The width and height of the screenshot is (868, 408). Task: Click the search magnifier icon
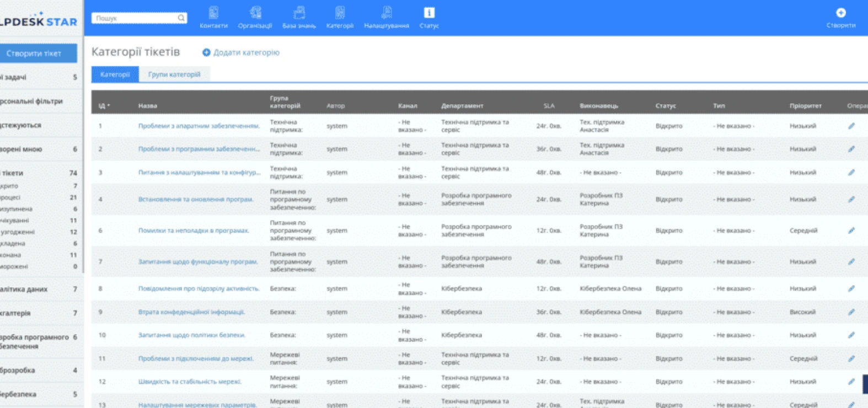pyautogui.click(x=181, y=18)
